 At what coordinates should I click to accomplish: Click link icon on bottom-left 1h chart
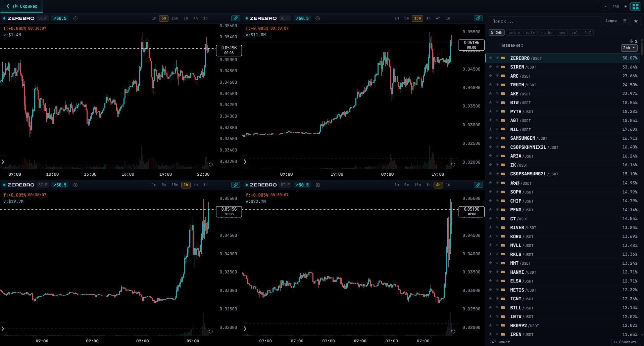point(236,185)
